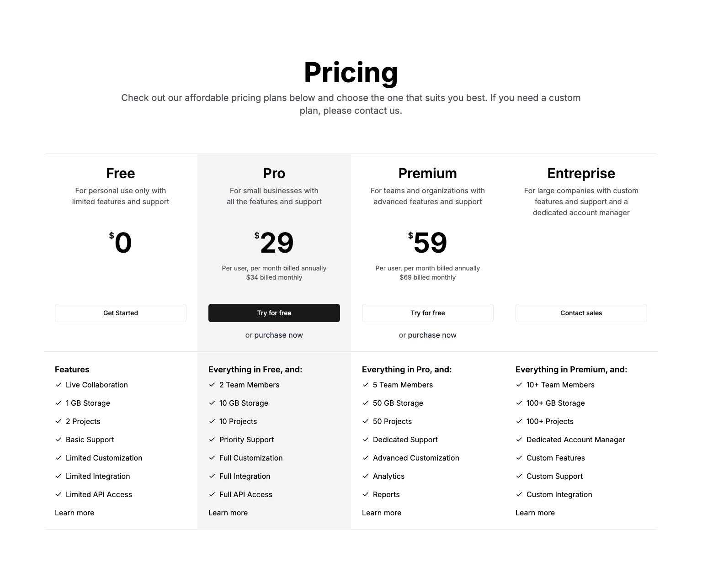Click the checkmark next to Dedicated Support
The width and height of the screenshot is (702, 588).
coord(366,440)
